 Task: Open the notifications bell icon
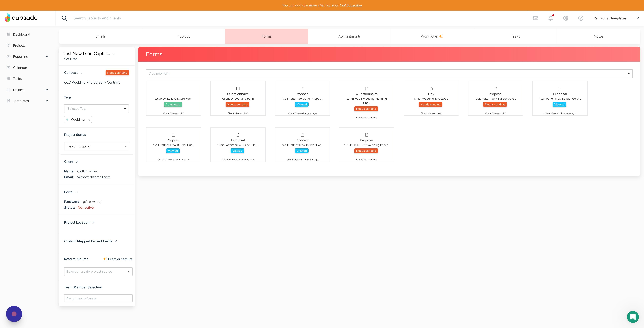(x=551, y=18)
